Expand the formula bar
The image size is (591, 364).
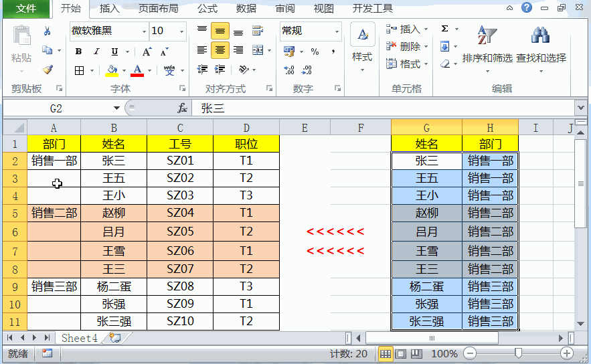(x=581, y=108)
